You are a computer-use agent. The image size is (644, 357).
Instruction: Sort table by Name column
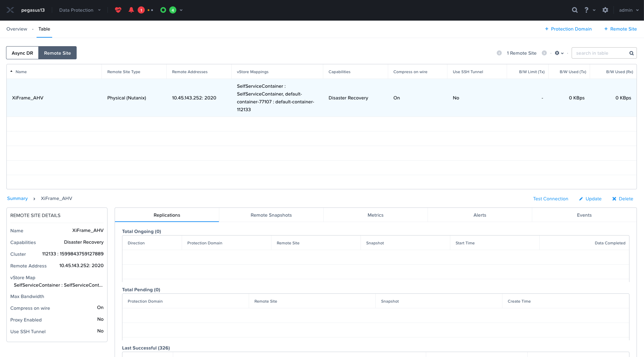point(21,72)
